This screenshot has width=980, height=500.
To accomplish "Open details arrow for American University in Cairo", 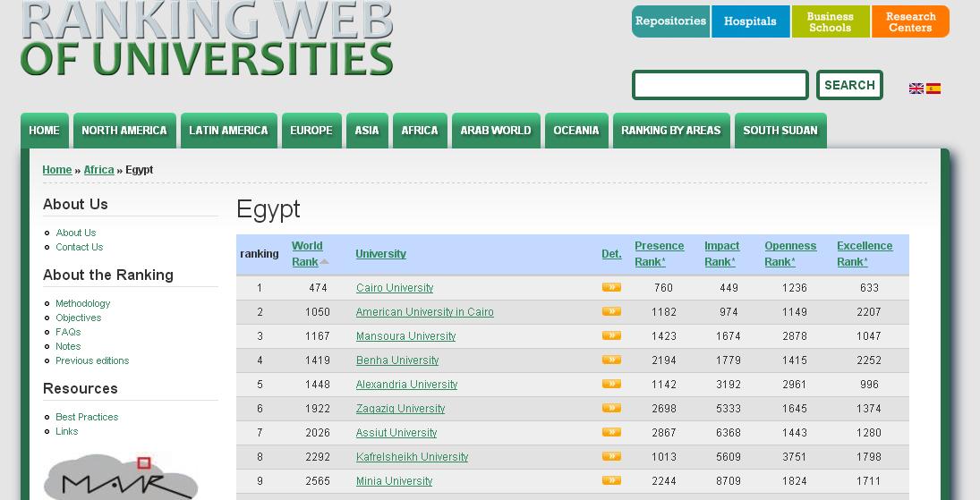I will (x=611, y=311).
